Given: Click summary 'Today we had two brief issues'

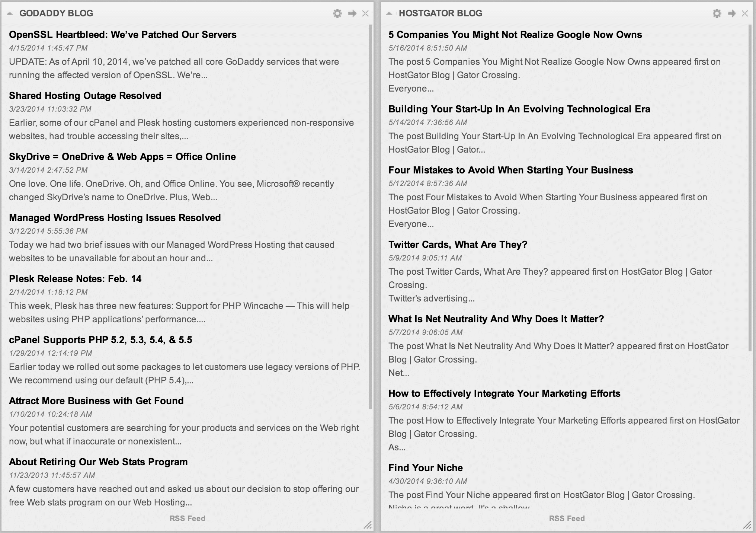Looking at the screenshot, I should 172,252.
